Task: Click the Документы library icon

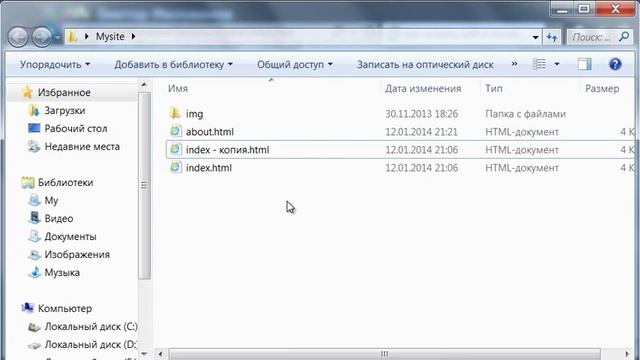Action: [x=34, y=236]
